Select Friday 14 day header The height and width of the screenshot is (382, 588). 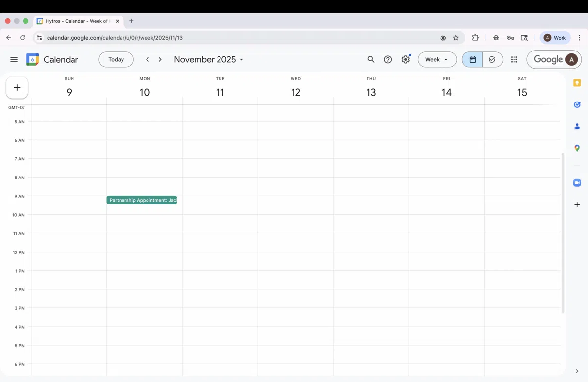coord(446,92)
